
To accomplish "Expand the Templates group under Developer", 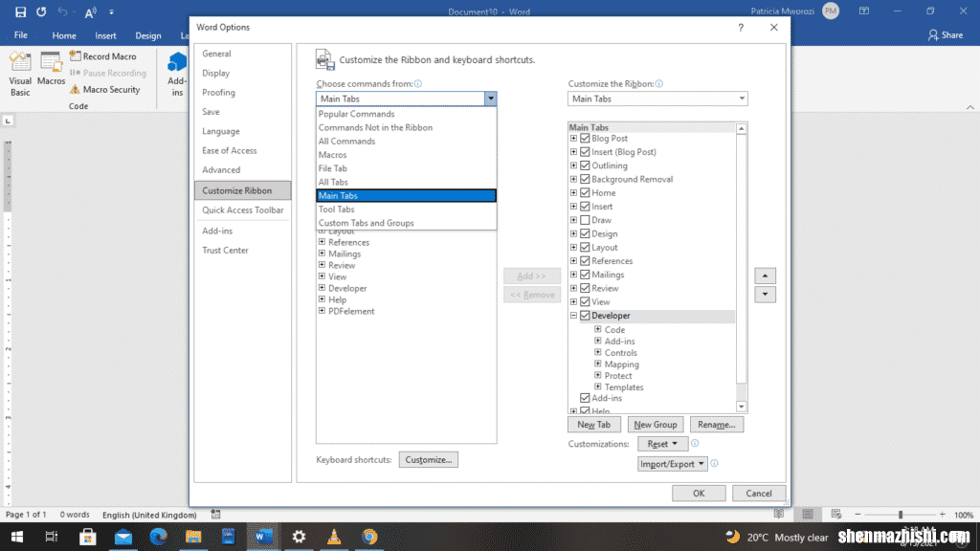I will [x=598, y=386].
